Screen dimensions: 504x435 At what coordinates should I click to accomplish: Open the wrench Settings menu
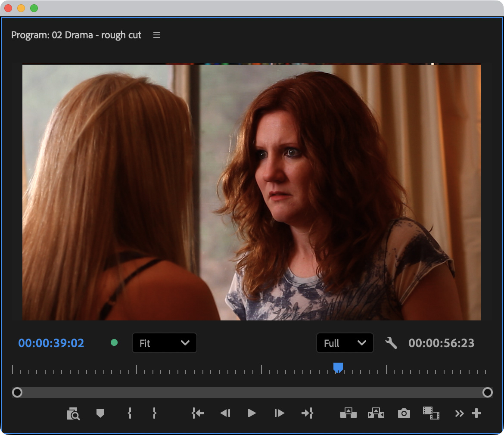[x=391, y=343]
